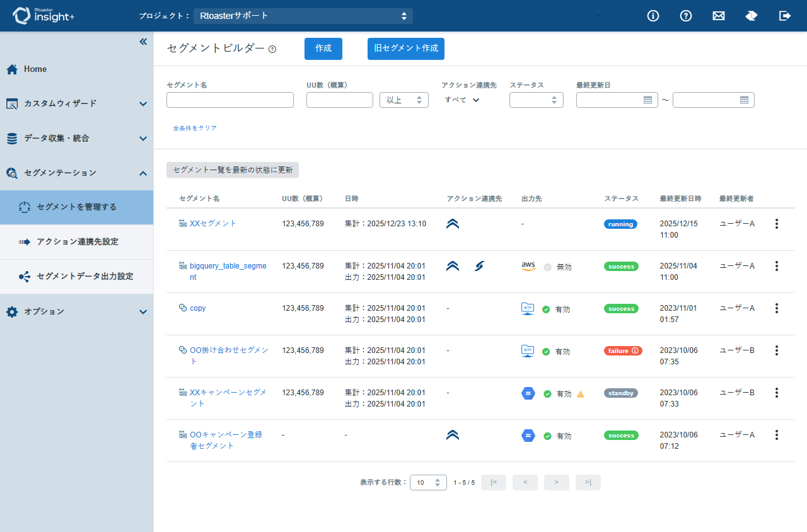
Task: Go to first page of results
Action: [494, 483]
